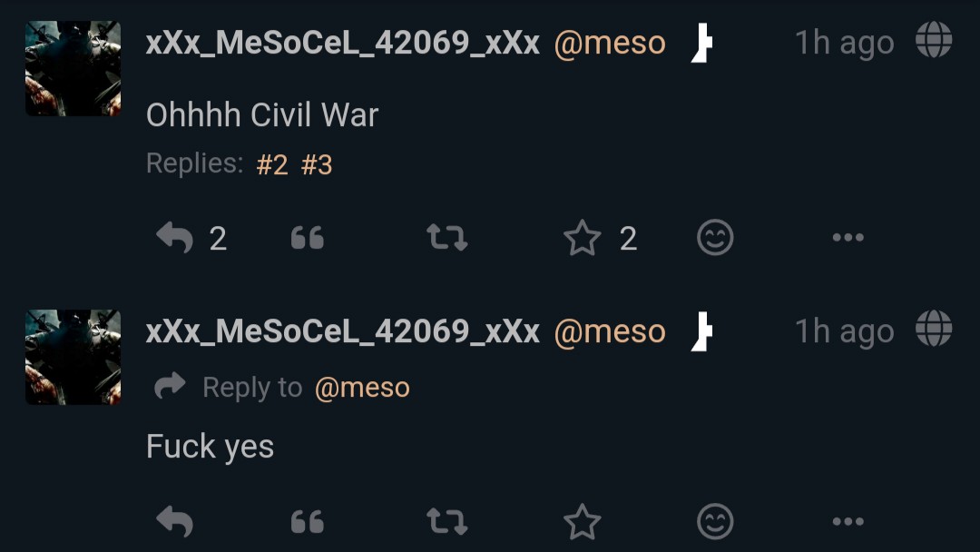View avatar thumbnail of the first post

73,68
